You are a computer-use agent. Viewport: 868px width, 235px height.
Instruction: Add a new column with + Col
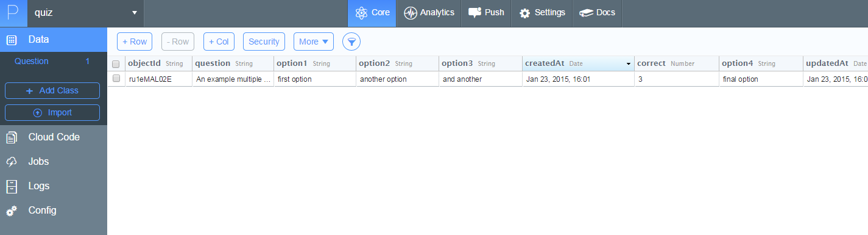click(x=219, y=42)
